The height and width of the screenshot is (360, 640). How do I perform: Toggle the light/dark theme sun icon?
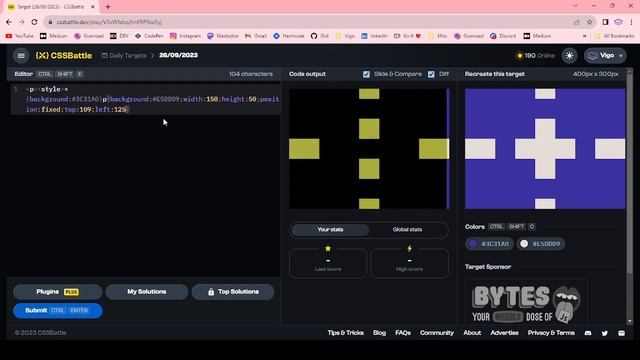[569, 56]
